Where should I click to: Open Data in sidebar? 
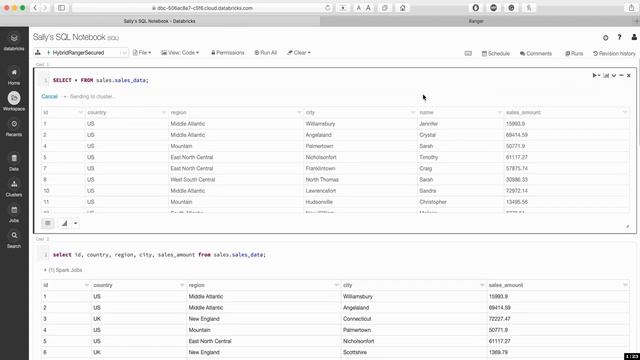pos(14,162)
